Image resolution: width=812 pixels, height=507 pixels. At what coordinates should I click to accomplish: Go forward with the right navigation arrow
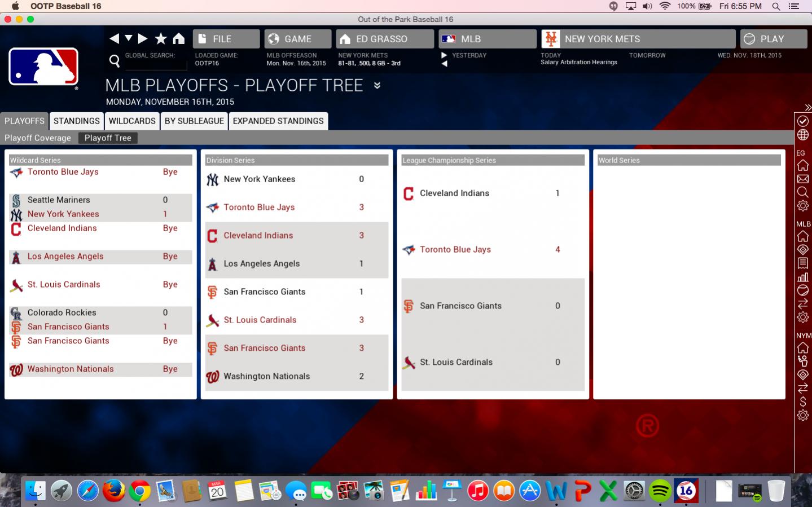pyautogui.click(x=143, y=38)
